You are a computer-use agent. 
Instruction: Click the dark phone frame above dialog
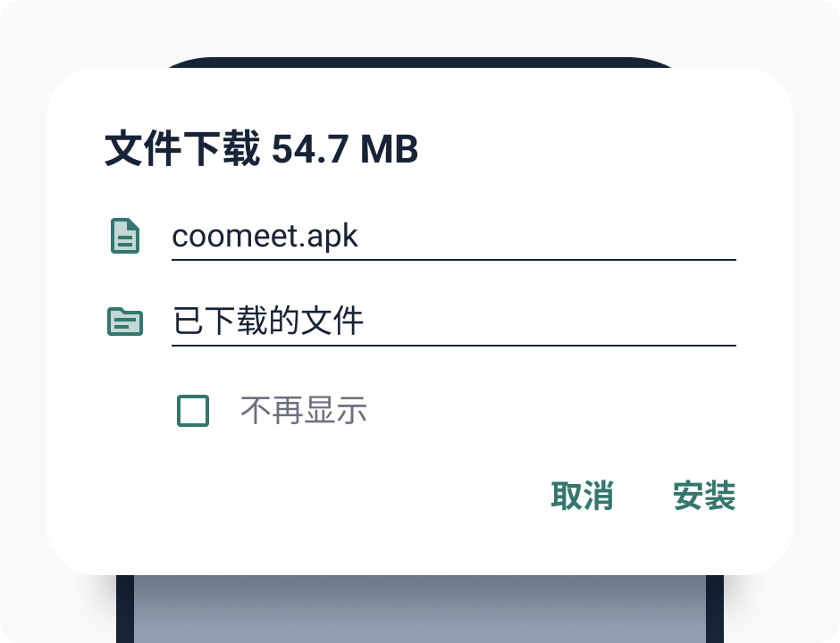point(419,63)
